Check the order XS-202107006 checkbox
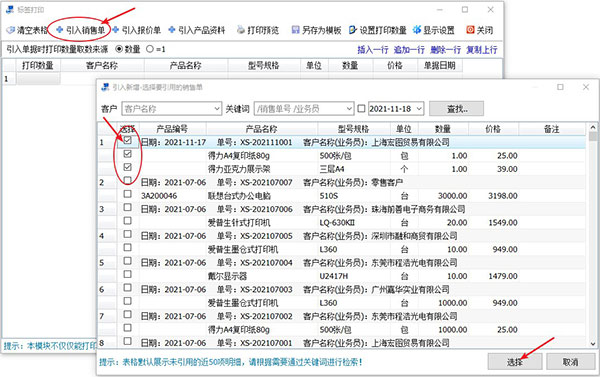This screenshot has height=377, width=600. 127,207
